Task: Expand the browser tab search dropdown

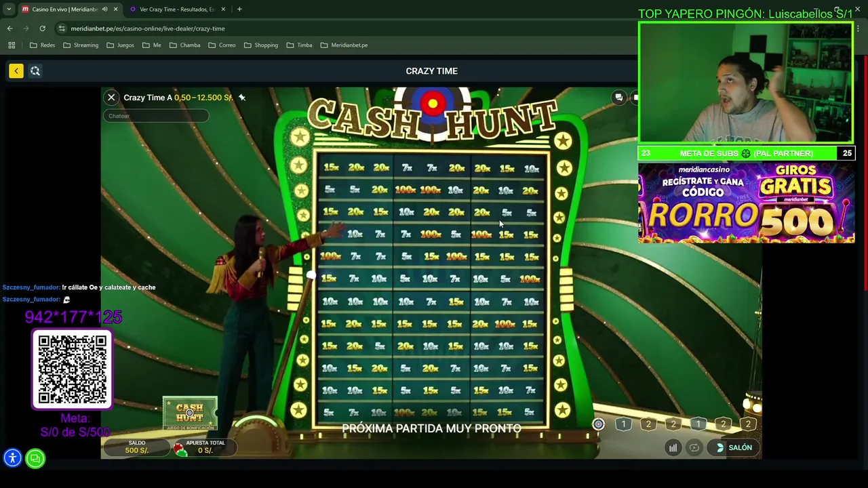Action: tap(8, 9)
